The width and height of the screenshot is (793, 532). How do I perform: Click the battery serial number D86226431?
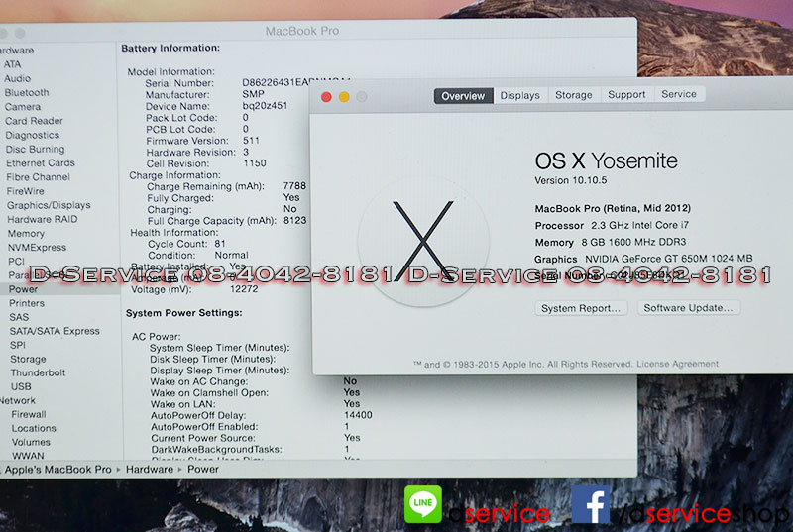click(295, 82)
